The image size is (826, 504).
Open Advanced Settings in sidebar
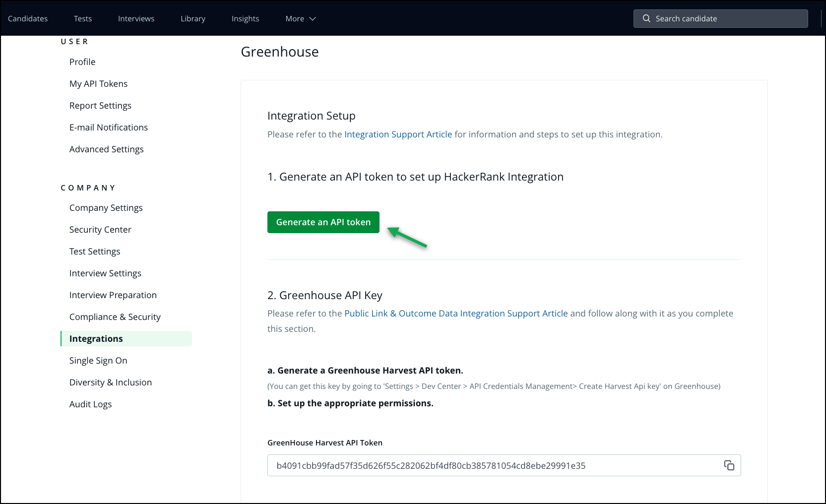pyautogui.click(x=107, y=149)
